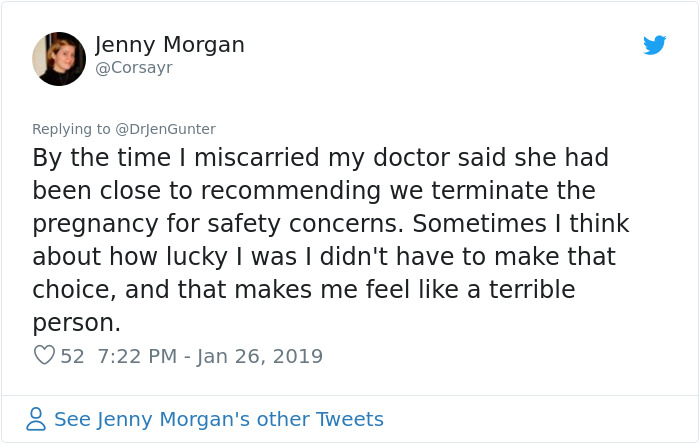Click the word 'Sometimes' in the tweet
This screenshot has width=700, height=444.
coord(479,223)
